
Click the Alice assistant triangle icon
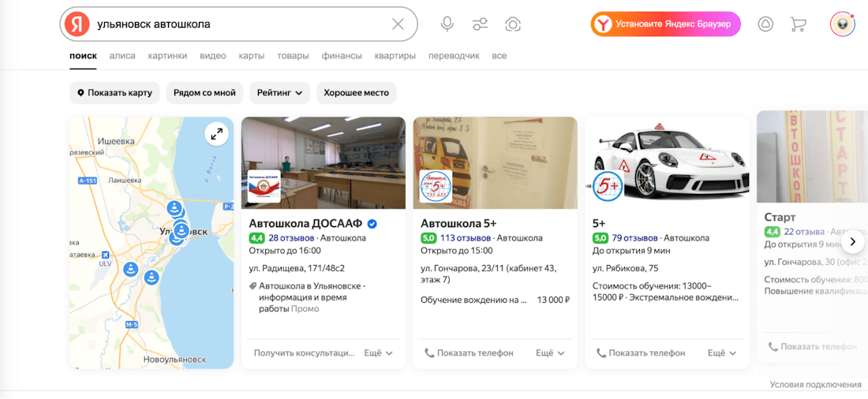[765, 24]
